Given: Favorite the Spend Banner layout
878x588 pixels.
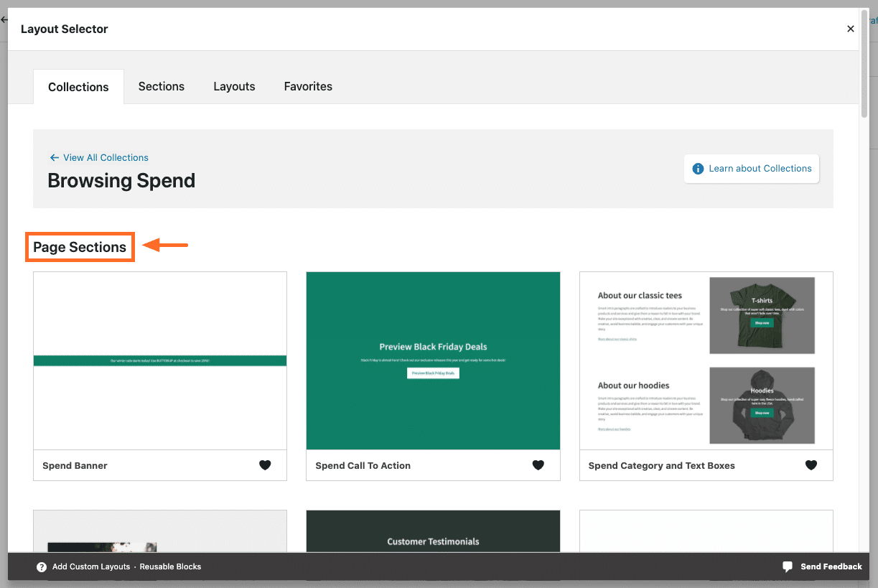Looking at the screenshot, I should [265, 465].
